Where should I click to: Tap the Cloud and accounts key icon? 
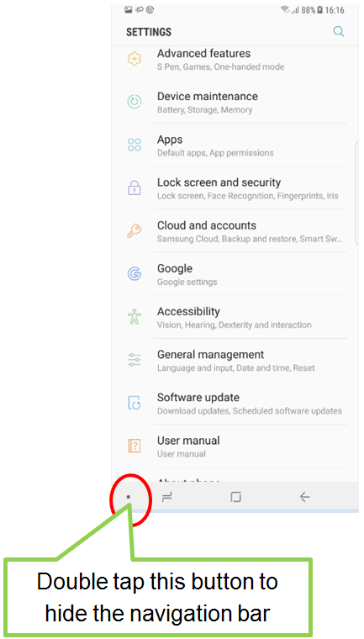click(135, 230)
